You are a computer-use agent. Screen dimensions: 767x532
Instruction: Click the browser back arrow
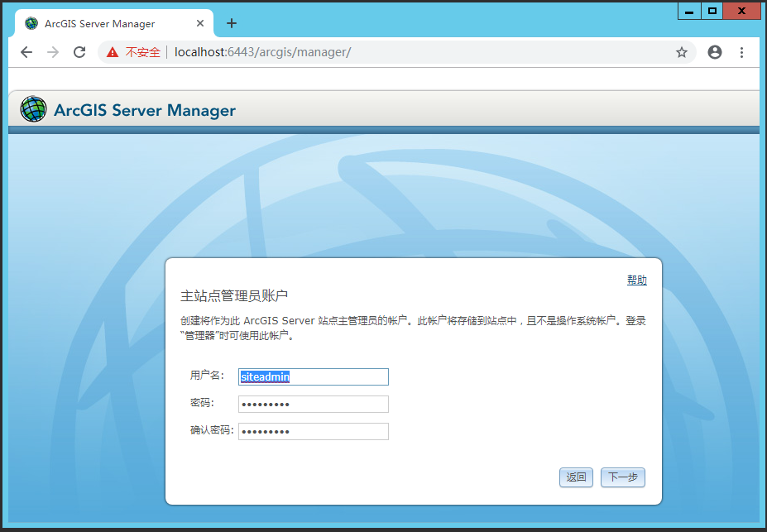coord(26,52)
